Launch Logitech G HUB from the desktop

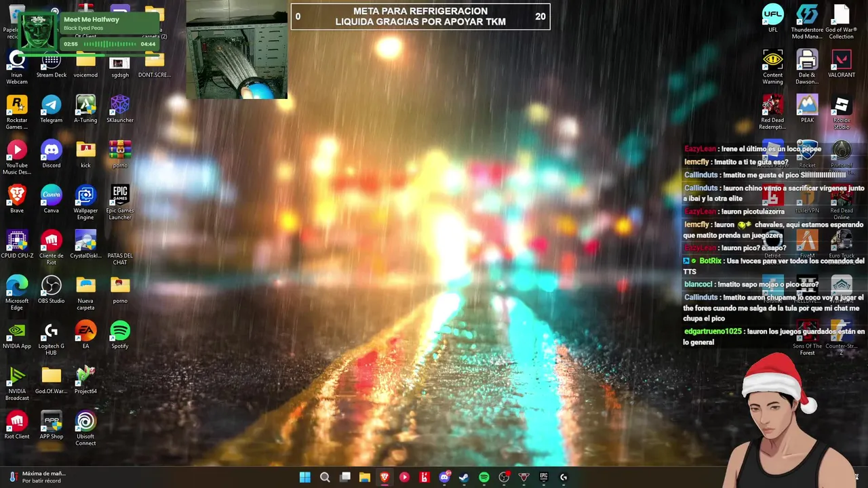(x=52, y=339)
